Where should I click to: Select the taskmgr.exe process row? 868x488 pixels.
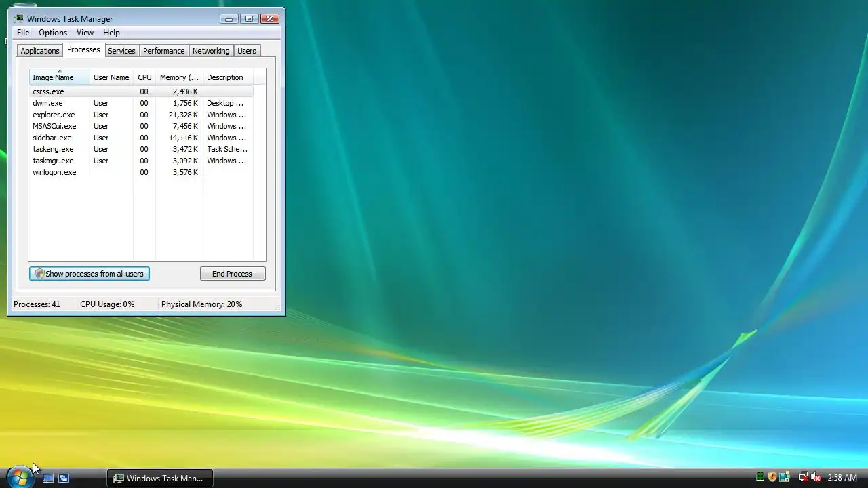pos(141,161)
